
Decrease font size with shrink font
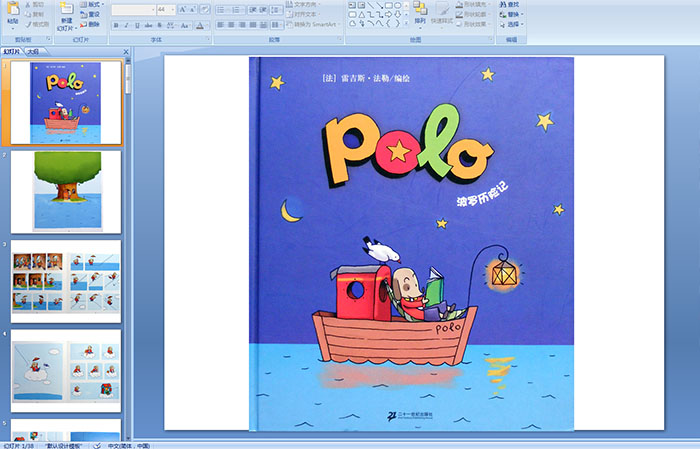click(193, 9)
